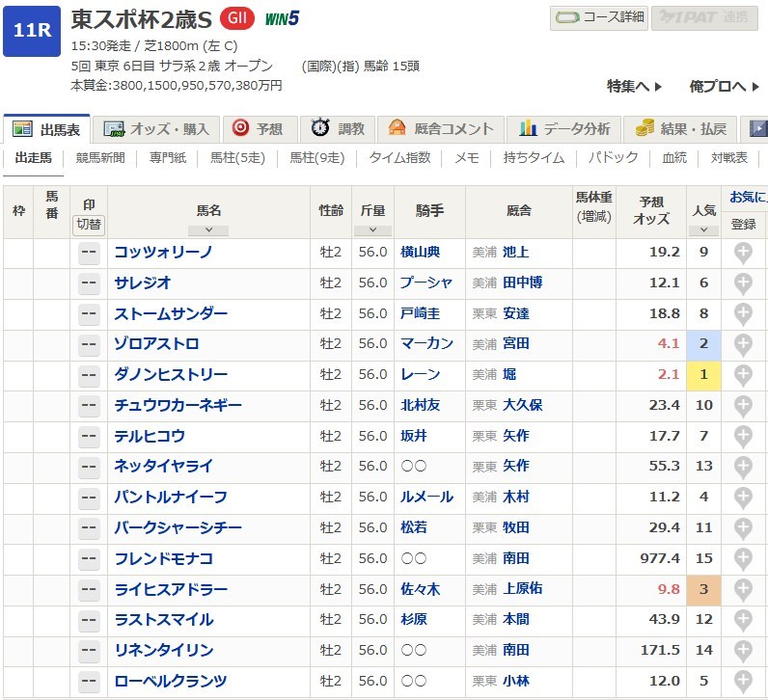This screenshot has height=700, width=768.
Task: Open the 結果・払戻 tab
Action: click(x=681, y=128)
